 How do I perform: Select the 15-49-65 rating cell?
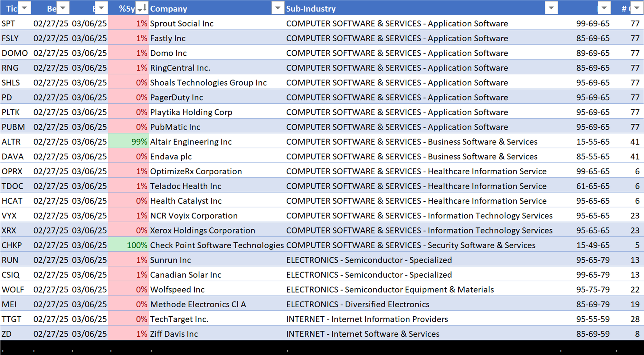click(592, 245)
